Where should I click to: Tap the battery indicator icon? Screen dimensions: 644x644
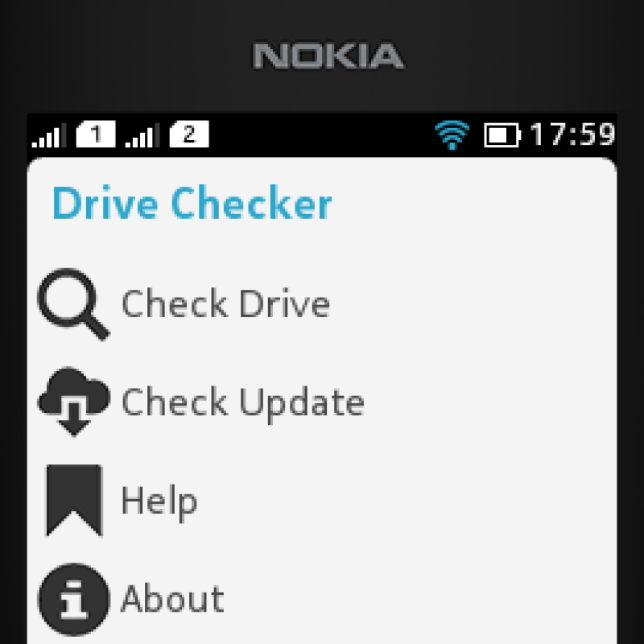tap(502, 134)
